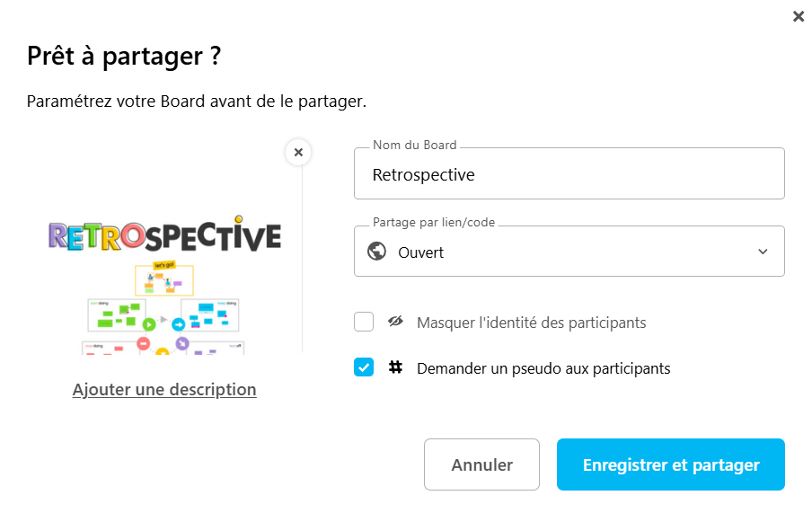This screenshot has height=513, width=812.
Task: Remove the board thumbnail with the circled X
Action: [298, 153]
